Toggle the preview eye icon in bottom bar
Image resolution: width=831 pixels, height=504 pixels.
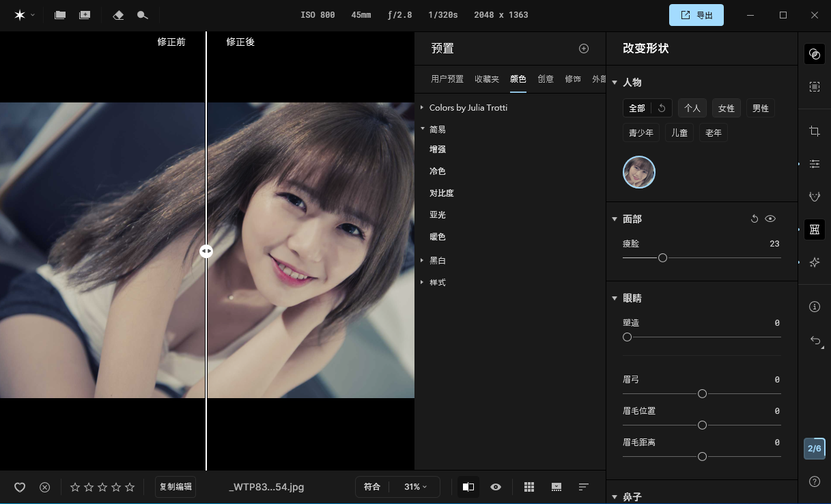click(x=496, y=487)
